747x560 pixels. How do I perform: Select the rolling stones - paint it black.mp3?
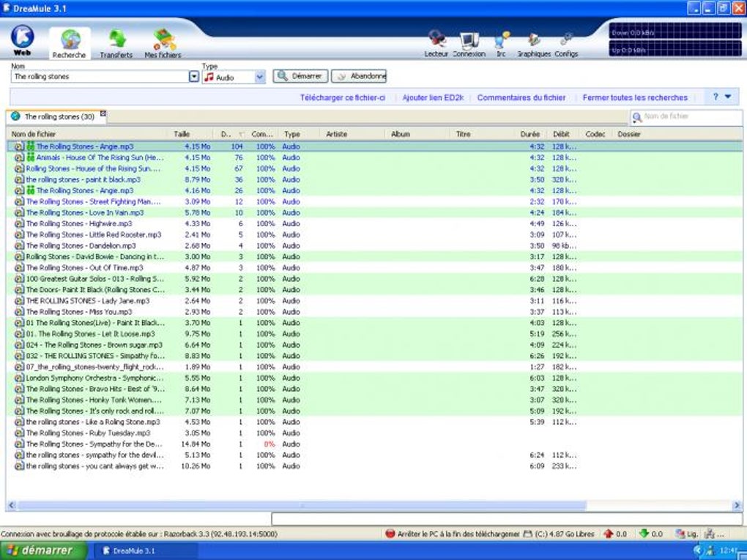(x=374, y=179)
